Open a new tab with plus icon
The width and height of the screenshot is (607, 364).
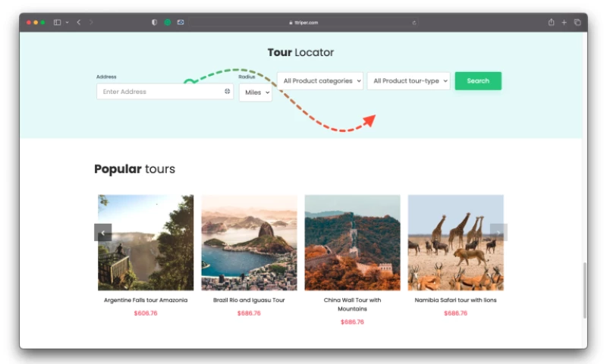click(564, 23)
